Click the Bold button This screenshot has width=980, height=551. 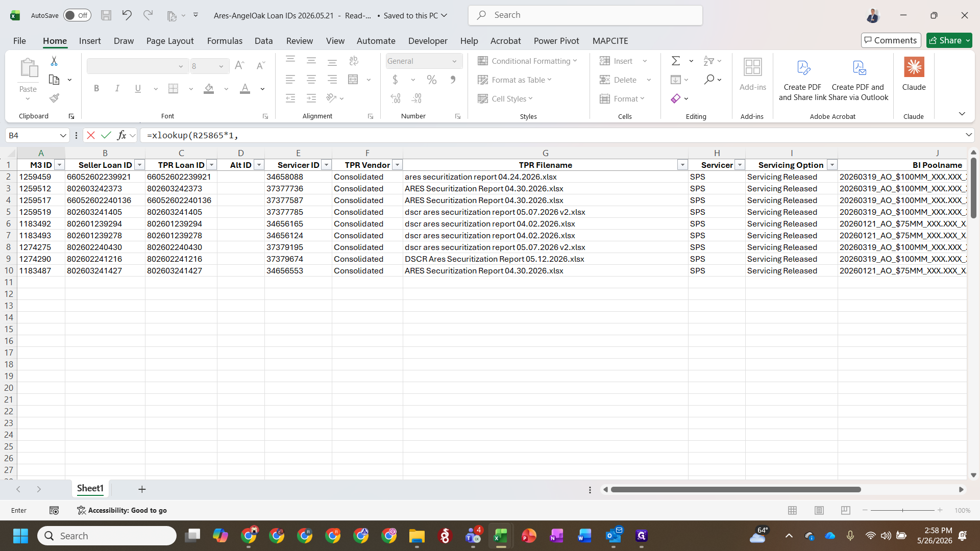pos(96,88)
